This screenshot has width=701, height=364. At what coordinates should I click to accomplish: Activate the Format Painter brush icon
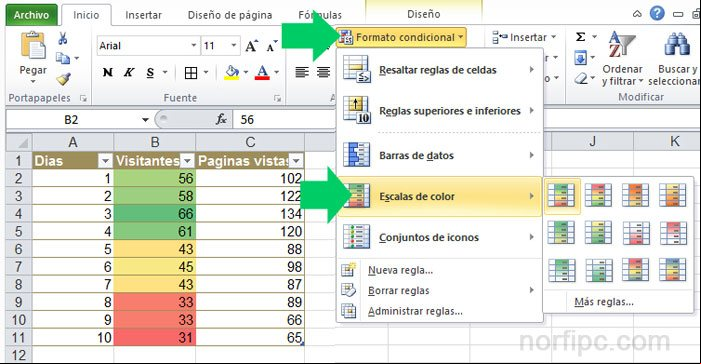[63, 79]
